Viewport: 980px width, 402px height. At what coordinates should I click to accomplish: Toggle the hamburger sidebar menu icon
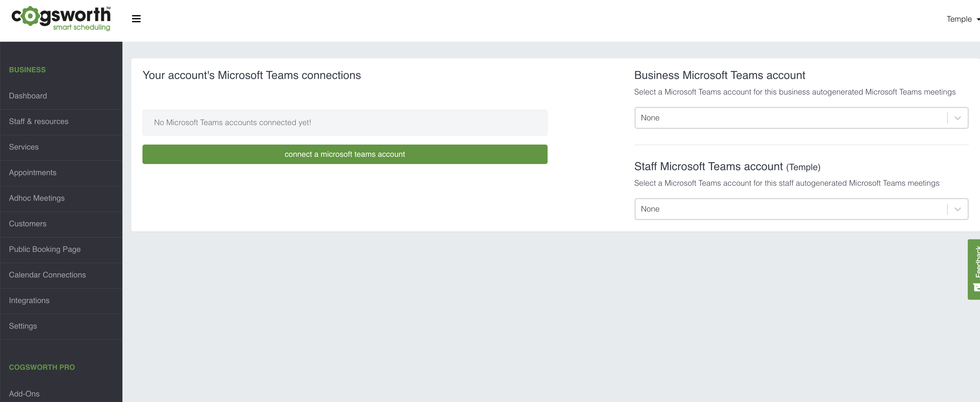(136, 19)
